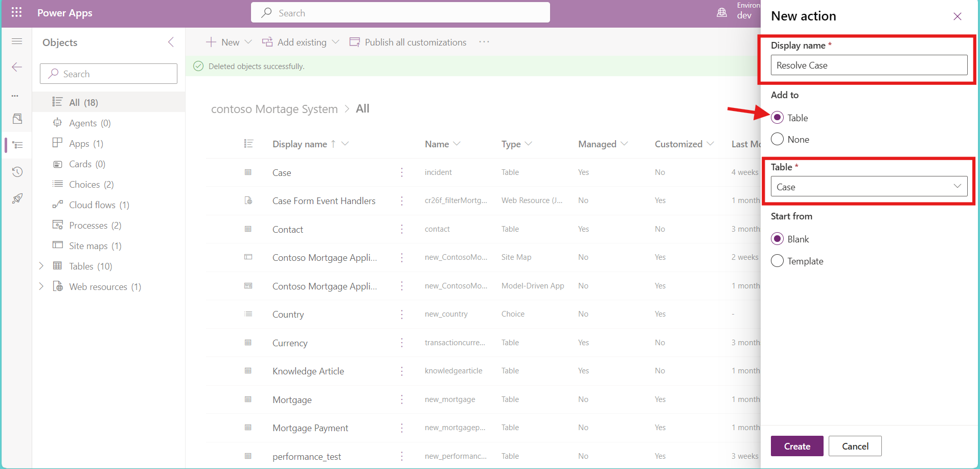
Task: Open the more commands ellipsis in toolbar
Action: [x=484, y=42]
